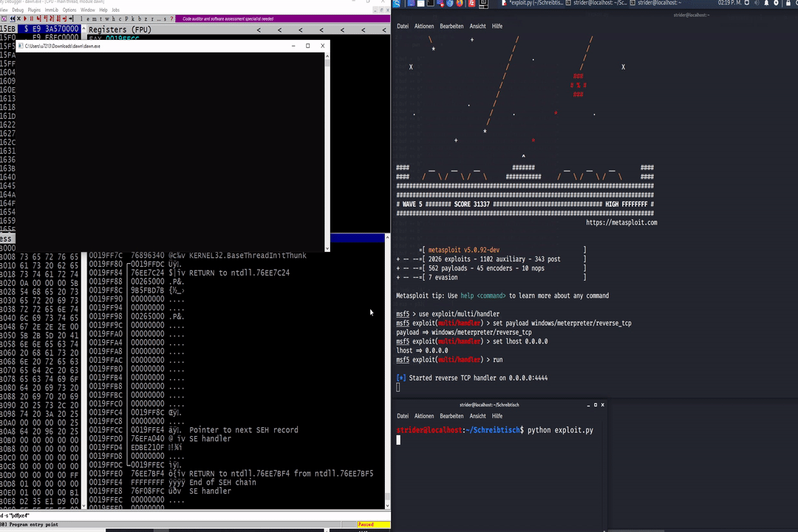Switch to the exploit.py editor taskbar entry
This screenshot has width=798, height=532.
[x=531, y=3]
